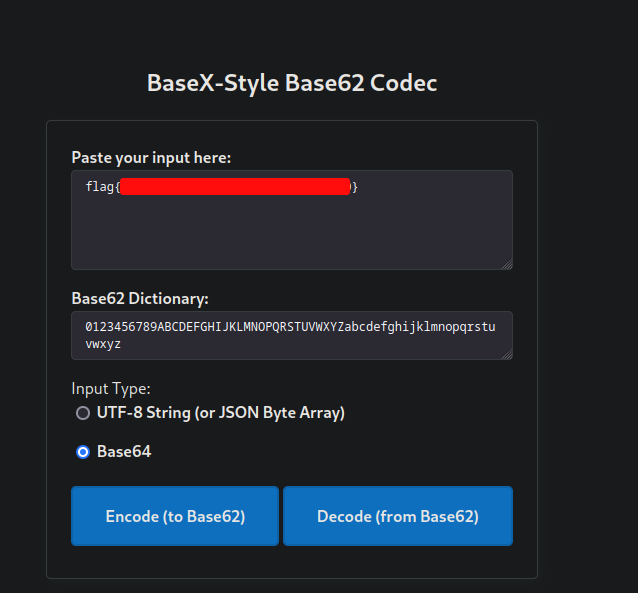Image resolution: width=638 pixels, height=593 pixels.
Task: Select the Base64 radio button
Action: (x=83, y=452)
